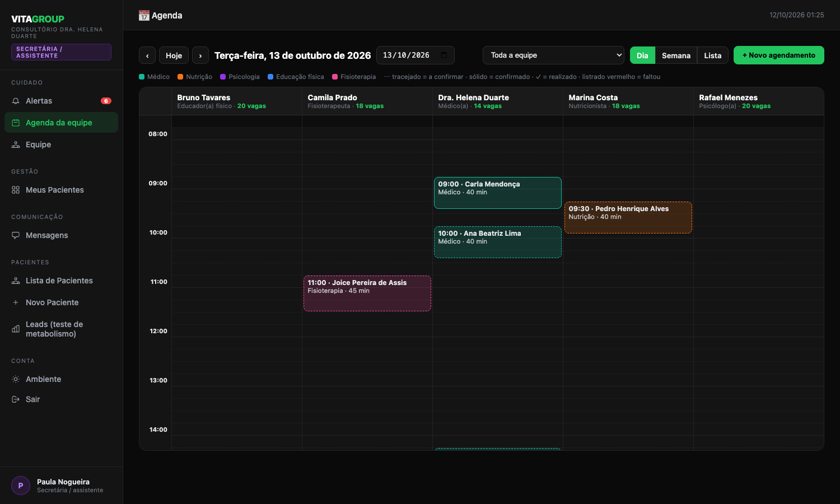
Task: Click the Lista de Pacientes icon
Action: click(16, 281)
